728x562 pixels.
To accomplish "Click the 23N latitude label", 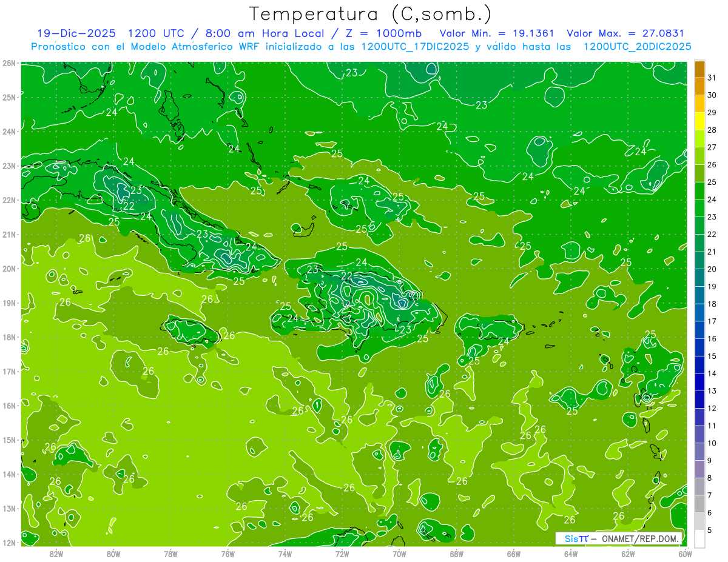I will coord(10,166).
